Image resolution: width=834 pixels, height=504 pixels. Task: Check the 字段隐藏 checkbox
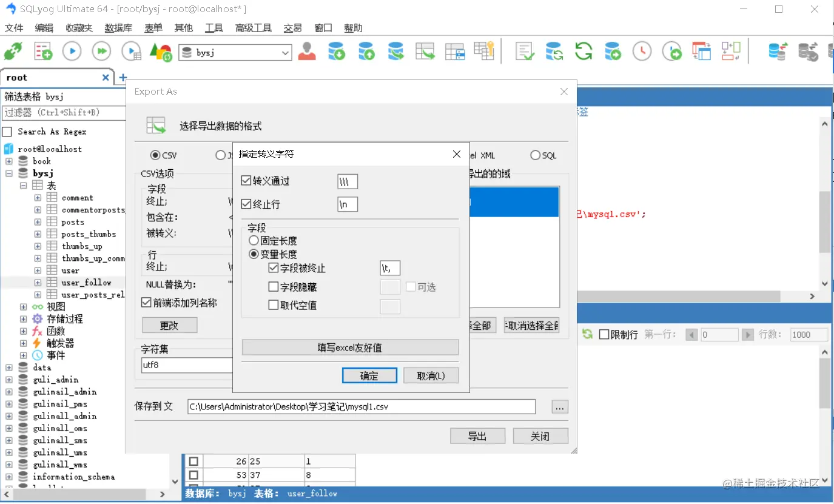click(x=273, y=287)
